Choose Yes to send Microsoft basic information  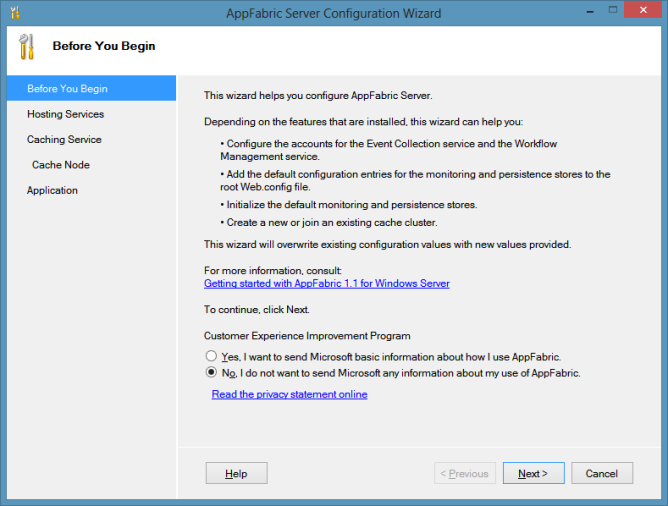click(x=211, y=356)
